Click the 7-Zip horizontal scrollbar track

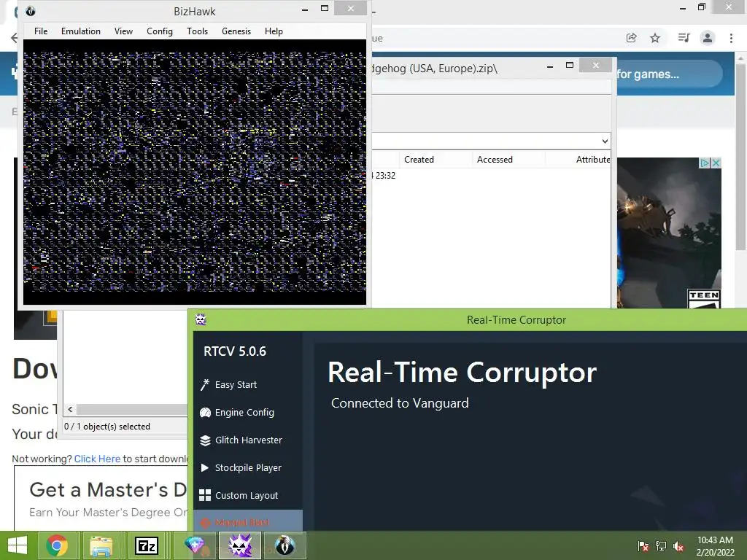coord(132,410)
